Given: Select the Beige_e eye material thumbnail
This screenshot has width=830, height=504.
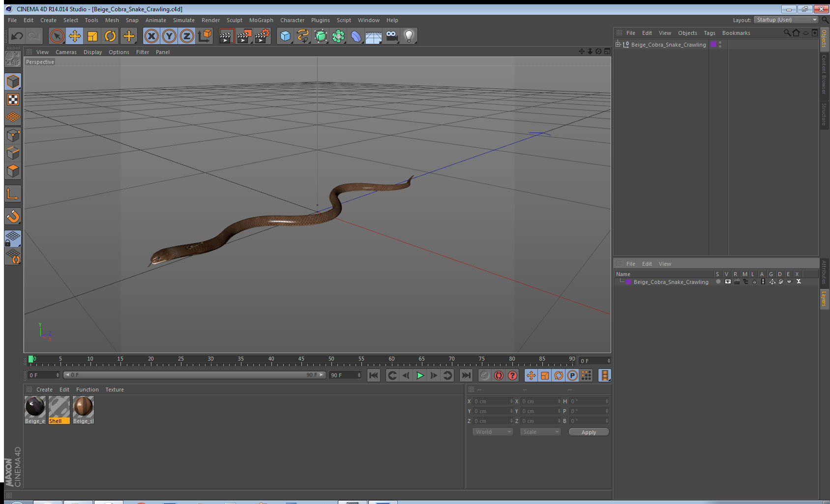Looking at the screenshot, I should 35,410.
